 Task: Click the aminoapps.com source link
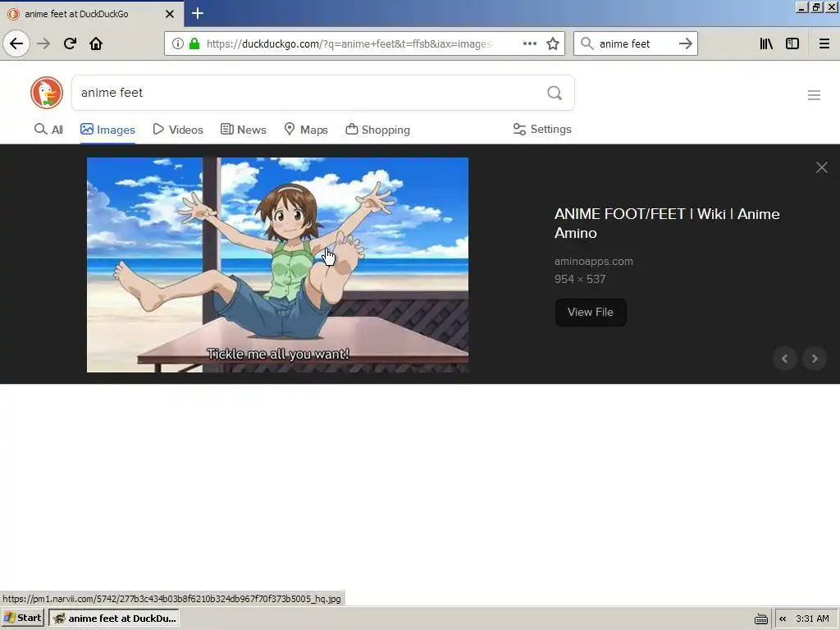(594, 262)
